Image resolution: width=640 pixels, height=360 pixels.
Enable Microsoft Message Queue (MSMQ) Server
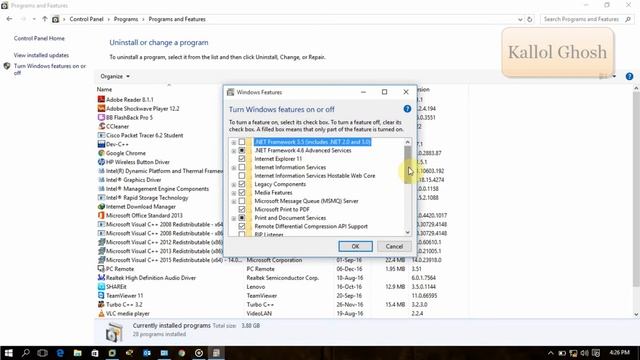point(242,201)
